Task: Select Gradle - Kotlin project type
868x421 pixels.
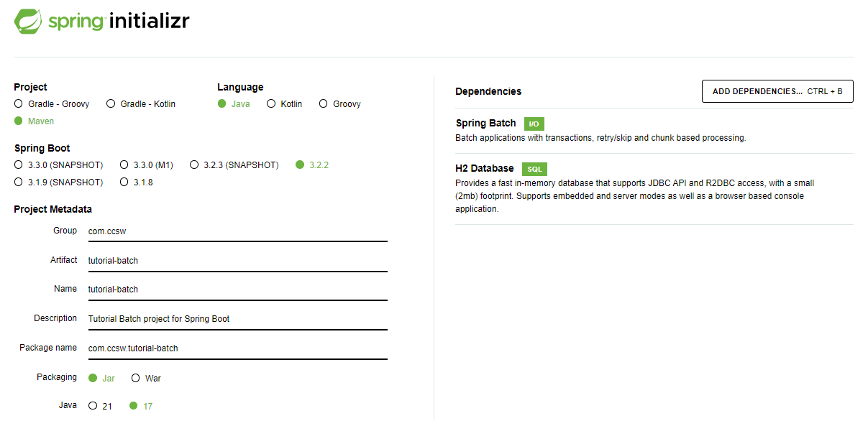Action: pyautogui.click(x=111, y=104)
